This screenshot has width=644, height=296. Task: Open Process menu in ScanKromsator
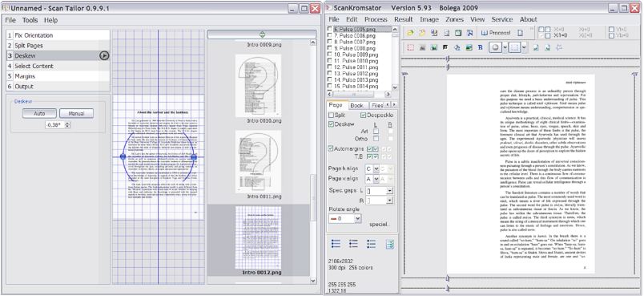376,19
